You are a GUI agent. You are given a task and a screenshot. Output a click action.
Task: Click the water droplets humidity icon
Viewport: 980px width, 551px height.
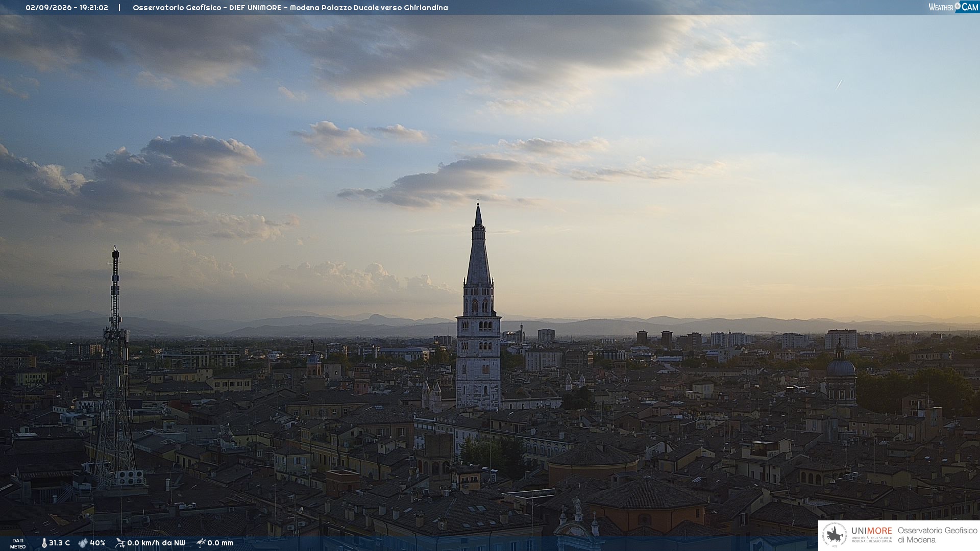(x=83, y=543)
